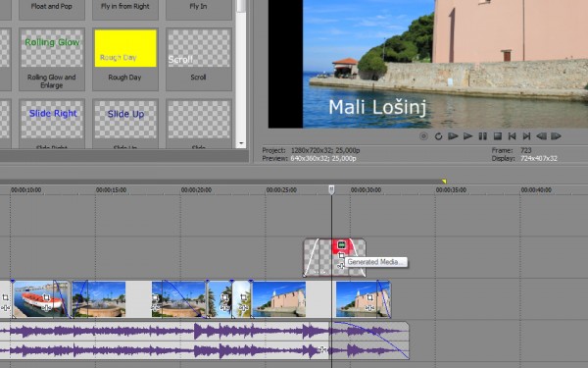
Task: Select the Scroll text preset
Action: click(198, 59)
